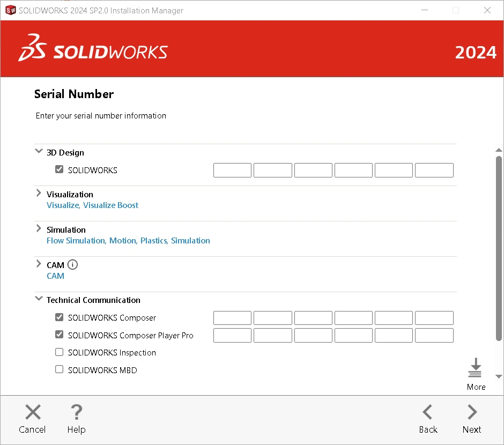Click the scrollbar up arrow
This screenshot has width=504, height=445.
coord(499,150)
